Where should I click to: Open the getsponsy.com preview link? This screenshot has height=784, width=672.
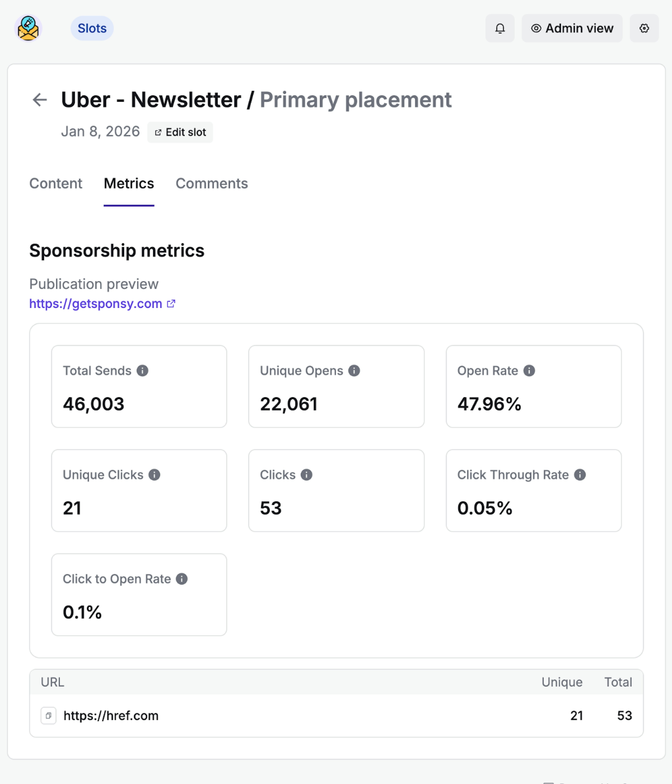[96, 303]
